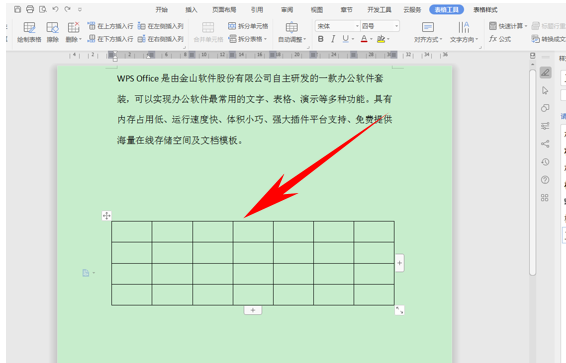Viewport: 566px width, 363px height.
Task: Expand the quick access toolbar customize arrow
Action: [80, 10]
